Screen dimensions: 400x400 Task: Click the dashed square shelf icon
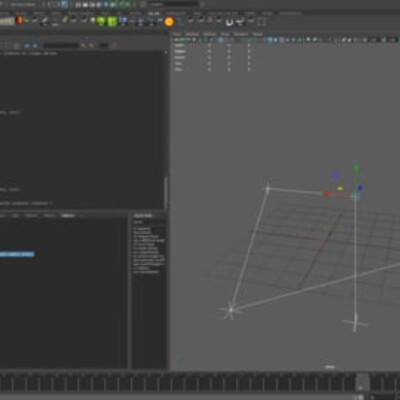(x=262, y=22)
